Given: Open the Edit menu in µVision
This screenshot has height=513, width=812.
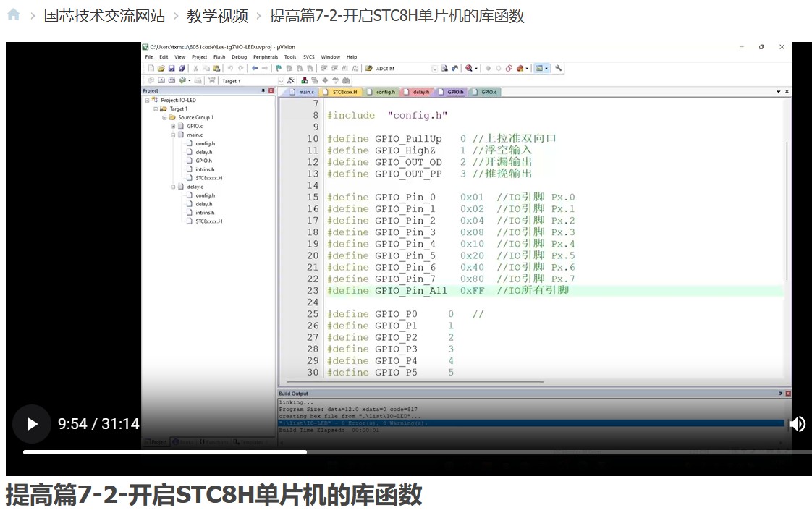Looking at the screenshot, I should (x=164, y=57).
